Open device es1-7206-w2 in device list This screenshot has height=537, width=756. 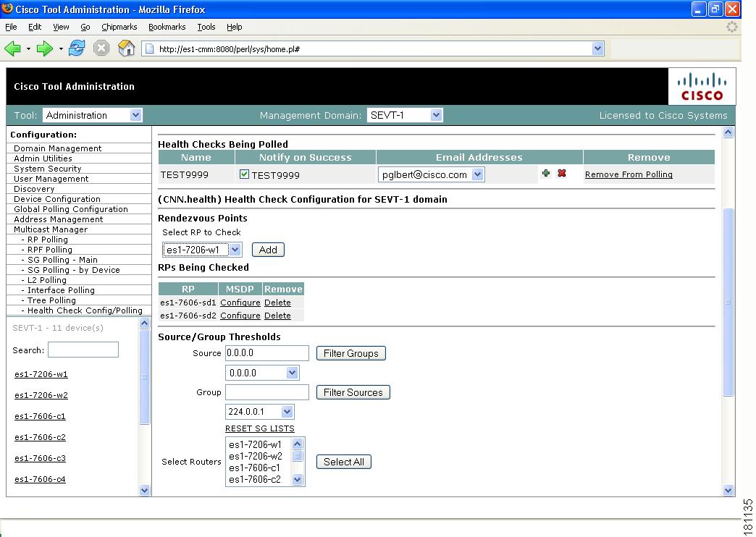(x=41, y=395)
